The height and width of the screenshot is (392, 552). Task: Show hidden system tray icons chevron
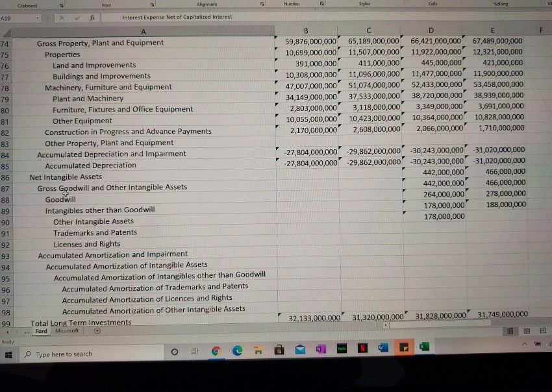coord(525,344)
